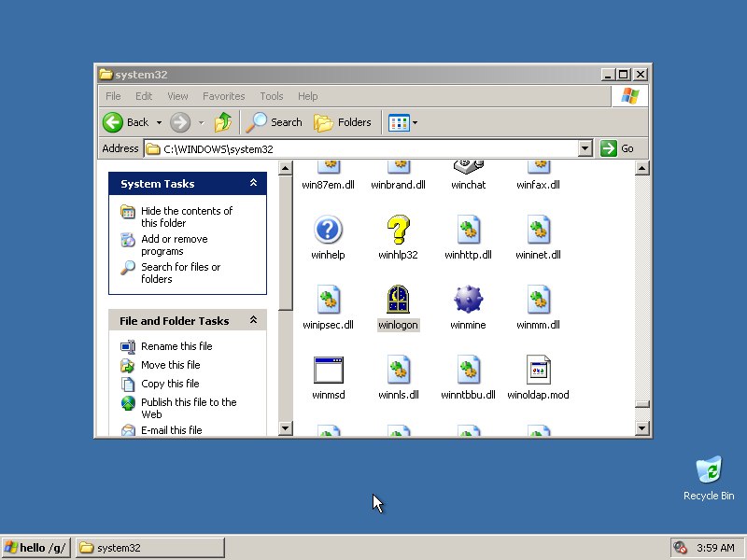
Task: Click the Windows flag logo in menu bar
Action: [629, 96]
